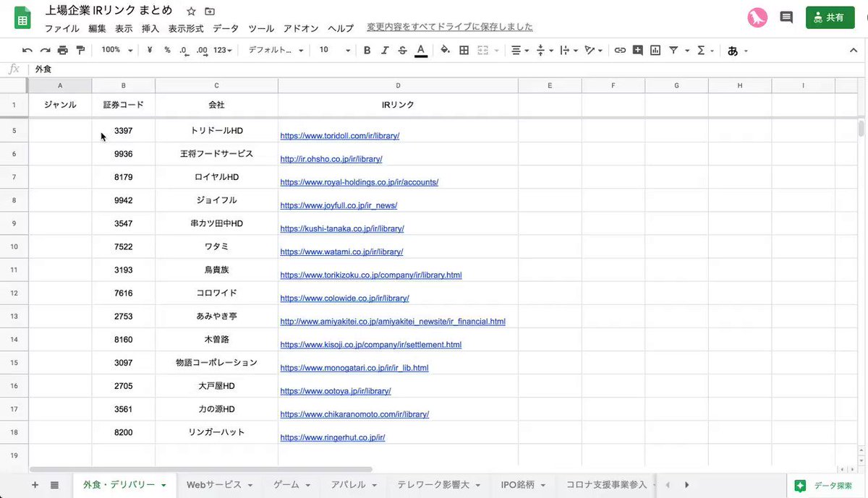The image size is (868, 498).
Task: Star this spreadsheet
Action: click(191, 12)
